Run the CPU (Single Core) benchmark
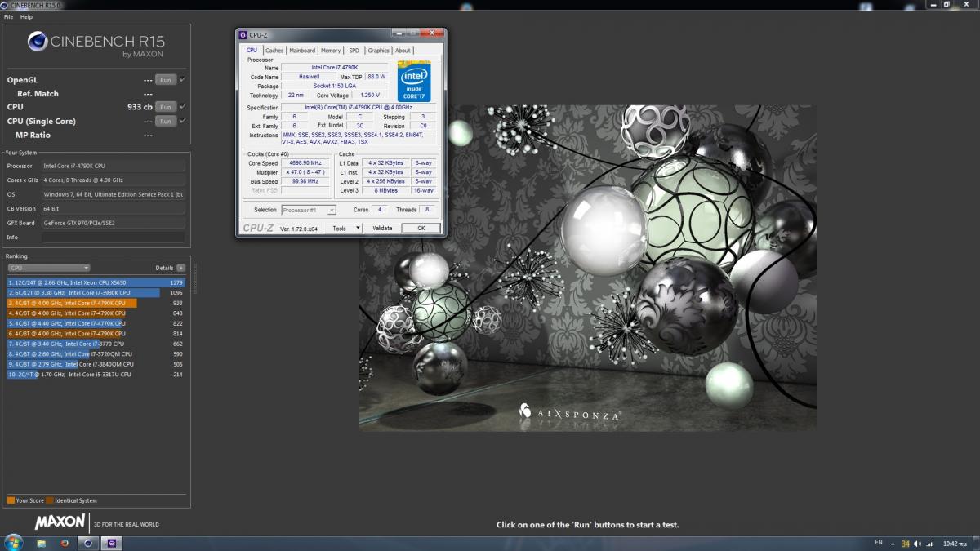The width and height of the screenshot is (980, 551). point(166,121)
